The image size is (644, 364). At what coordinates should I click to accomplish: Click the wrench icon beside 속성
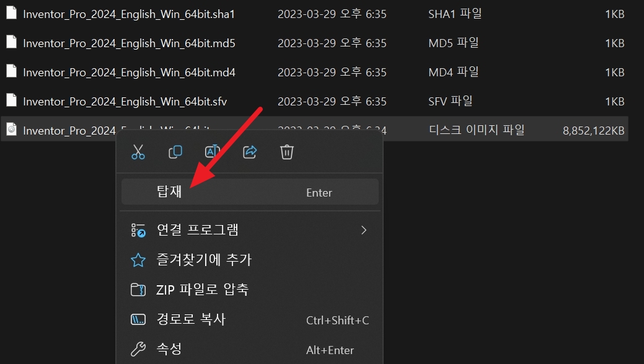[138, 349]
